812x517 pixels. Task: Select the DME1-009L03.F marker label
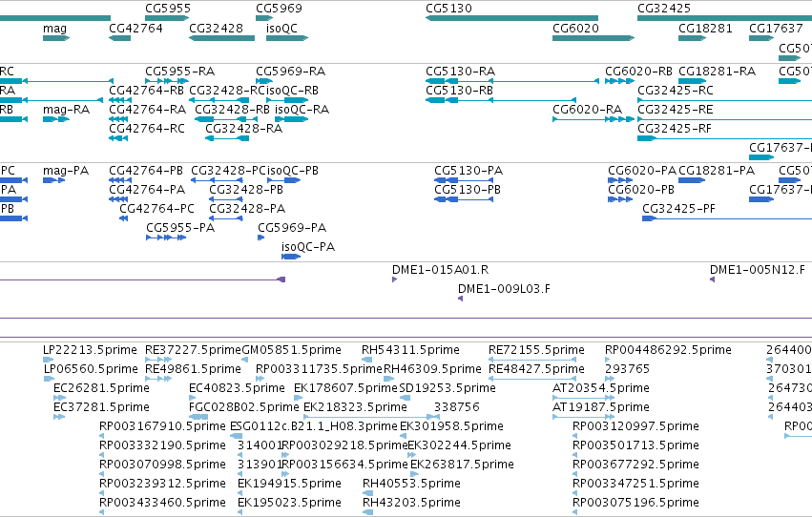(x=505, y=289)
